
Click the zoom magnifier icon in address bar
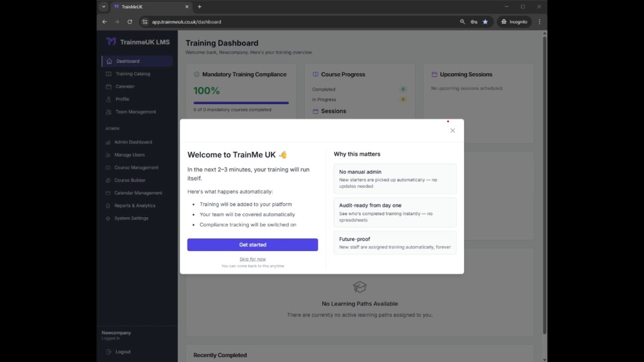pyautogui.click(x=462, y=22)
